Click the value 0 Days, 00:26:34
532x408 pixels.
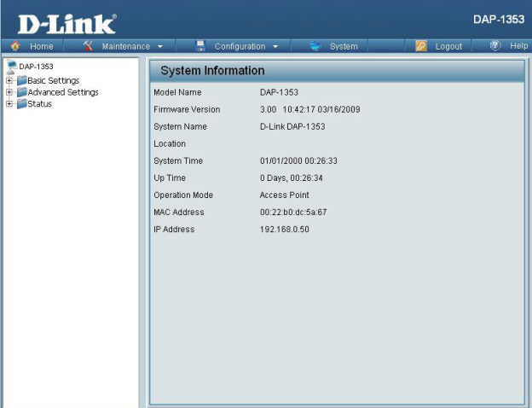pyautogui.click(x=291, y=178)
